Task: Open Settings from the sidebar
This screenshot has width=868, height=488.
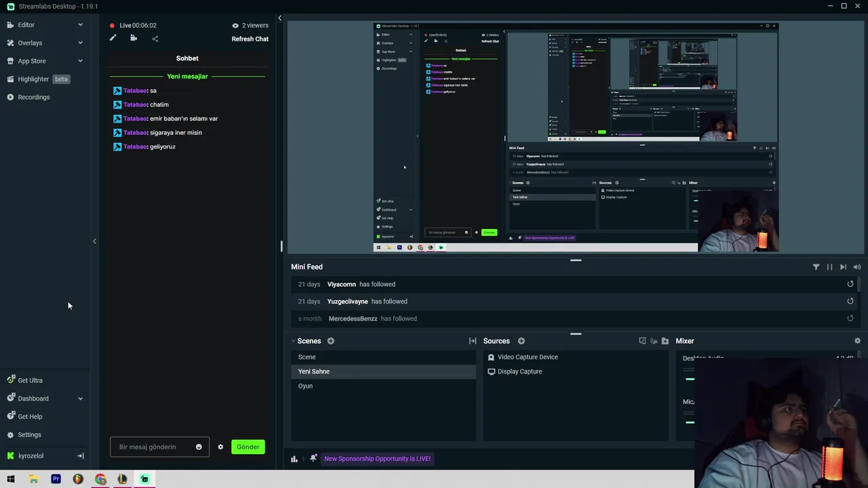Action: click(29, 434)
